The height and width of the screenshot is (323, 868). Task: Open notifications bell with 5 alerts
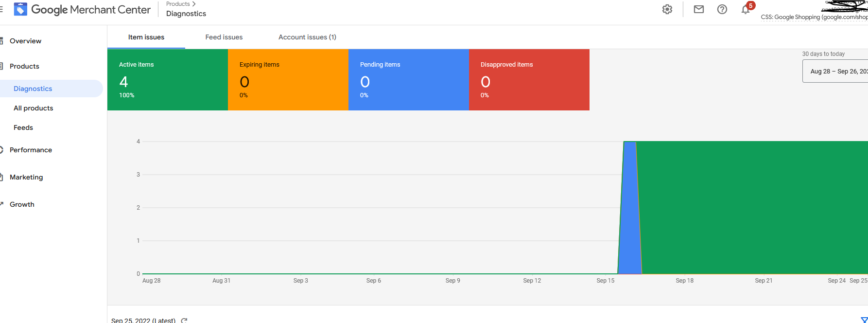746,9
